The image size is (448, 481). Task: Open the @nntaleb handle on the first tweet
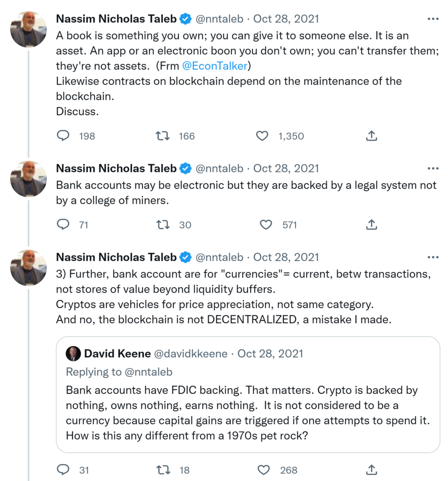219,19
